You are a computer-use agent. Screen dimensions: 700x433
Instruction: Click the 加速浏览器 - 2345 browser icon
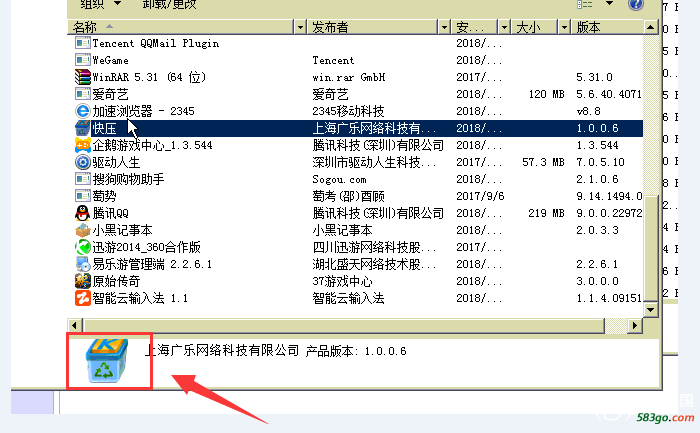(83, 111)
